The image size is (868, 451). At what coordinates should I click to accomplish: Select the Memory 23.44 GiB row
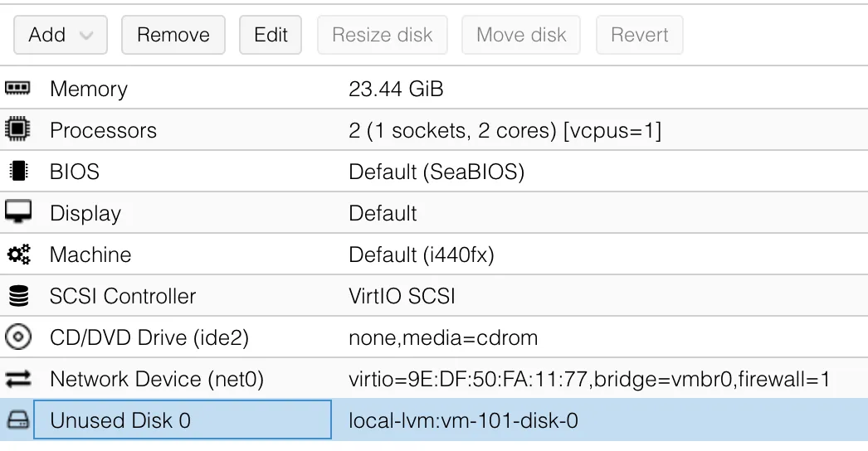[x=396, y=89]
